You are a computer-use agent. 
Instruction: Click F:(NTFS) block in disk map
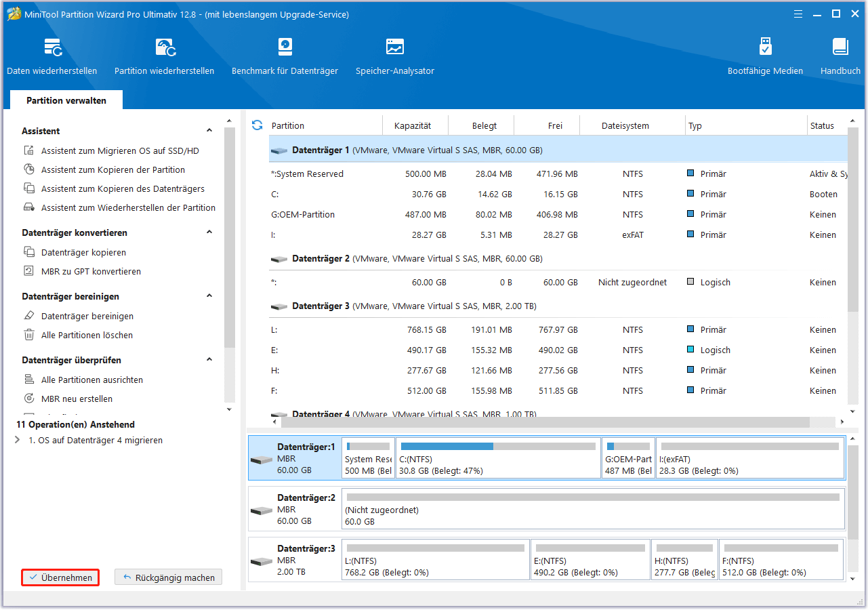coord(781,560)
